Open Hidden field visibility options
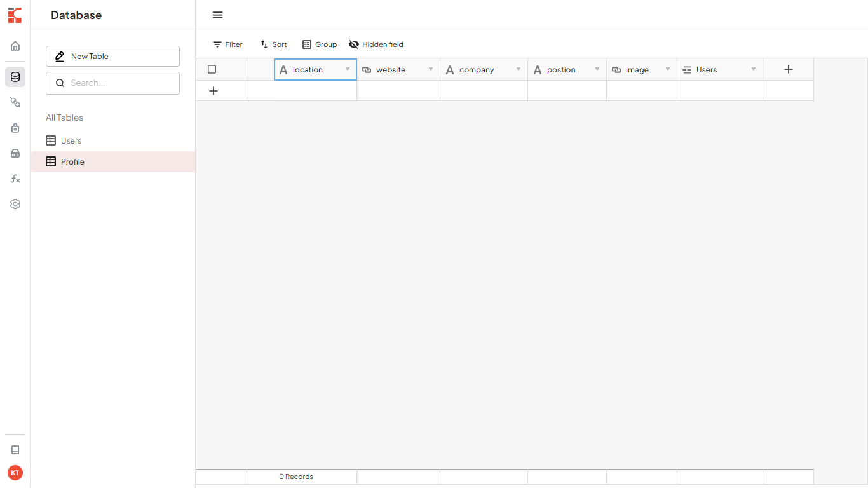 376,44
